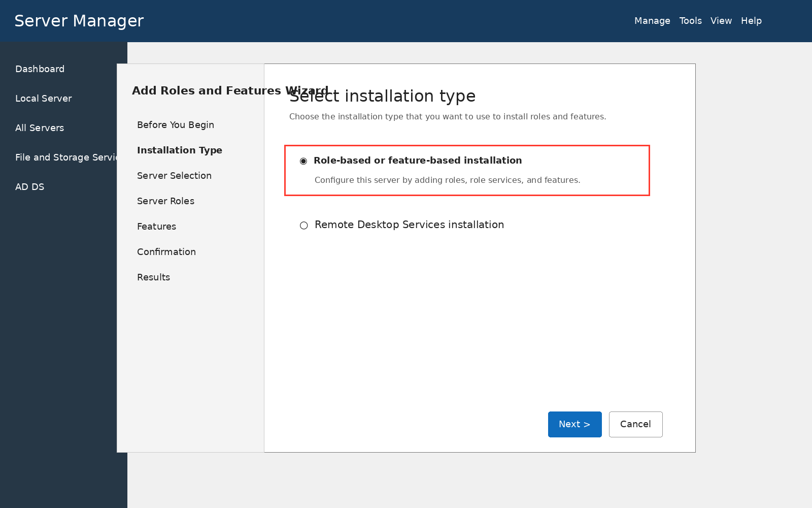The height and width of the screenshot is (508, 812).
Task: Open the Help menu
Action: click(751, 21)
